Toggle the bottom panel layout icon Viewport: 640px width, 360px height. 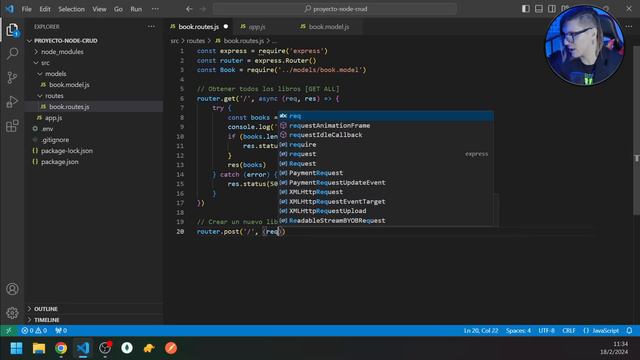[539, 9]
